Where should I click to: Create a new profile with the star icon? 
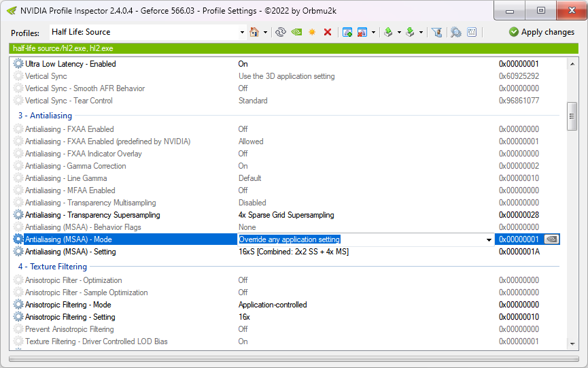[312, 32]
